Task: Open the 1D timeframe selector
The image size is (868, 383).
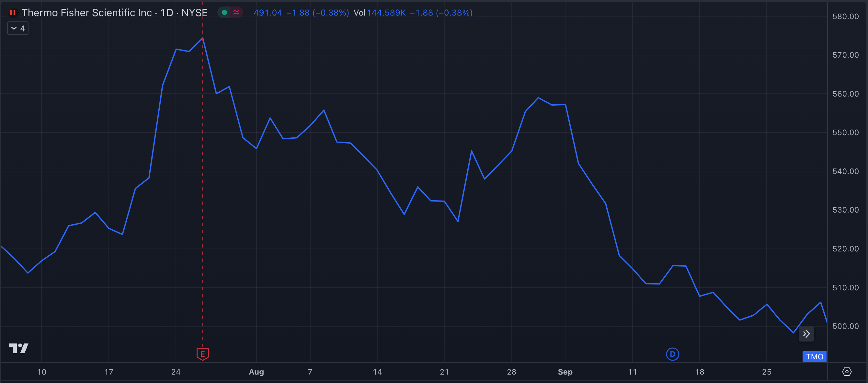Action: point(167,12)
